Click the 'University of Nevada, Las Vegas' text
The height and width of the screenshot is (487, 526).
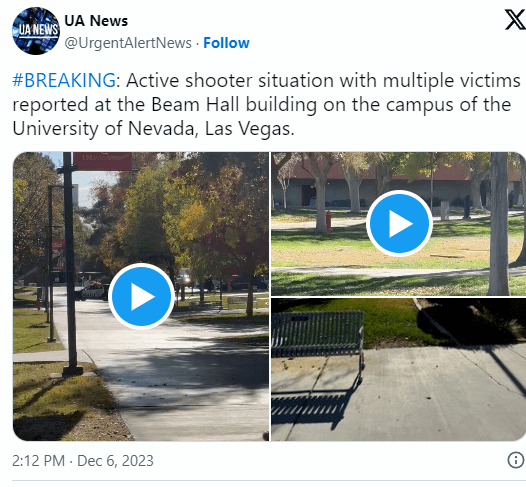click(x=153, y=128)
